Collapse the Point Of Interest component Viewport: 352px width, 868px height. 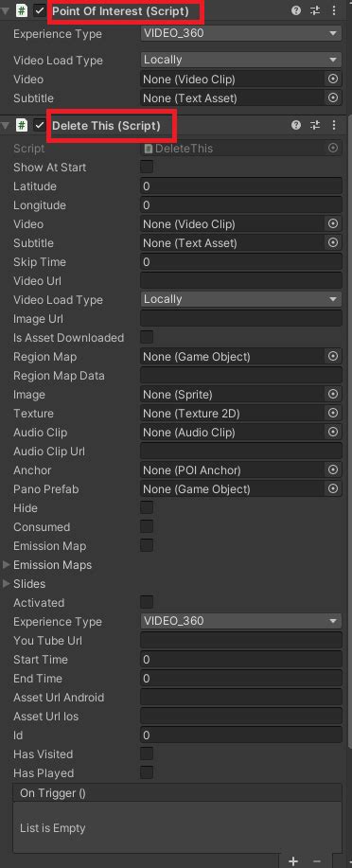point(6,10)
